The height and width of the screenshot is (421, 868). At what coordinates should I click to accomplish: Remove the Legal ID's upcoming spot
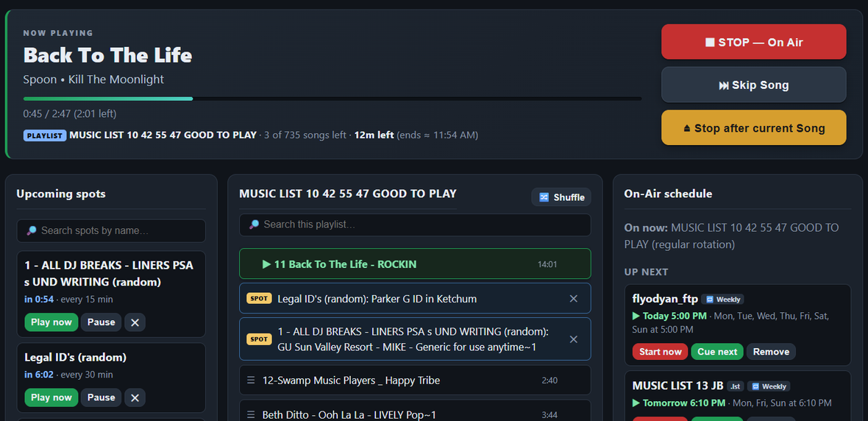135,397
